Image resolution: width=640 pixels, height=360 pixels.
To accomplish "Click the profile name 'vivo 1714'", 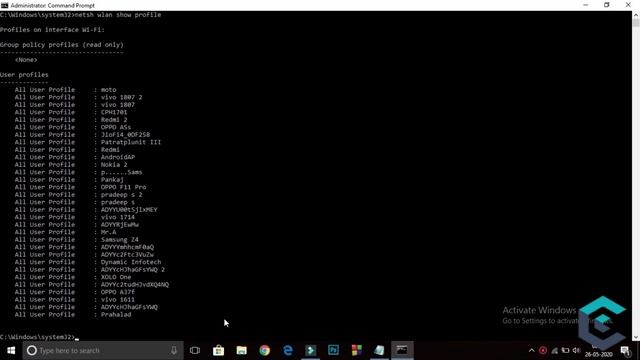I will [x=118, y=217].
